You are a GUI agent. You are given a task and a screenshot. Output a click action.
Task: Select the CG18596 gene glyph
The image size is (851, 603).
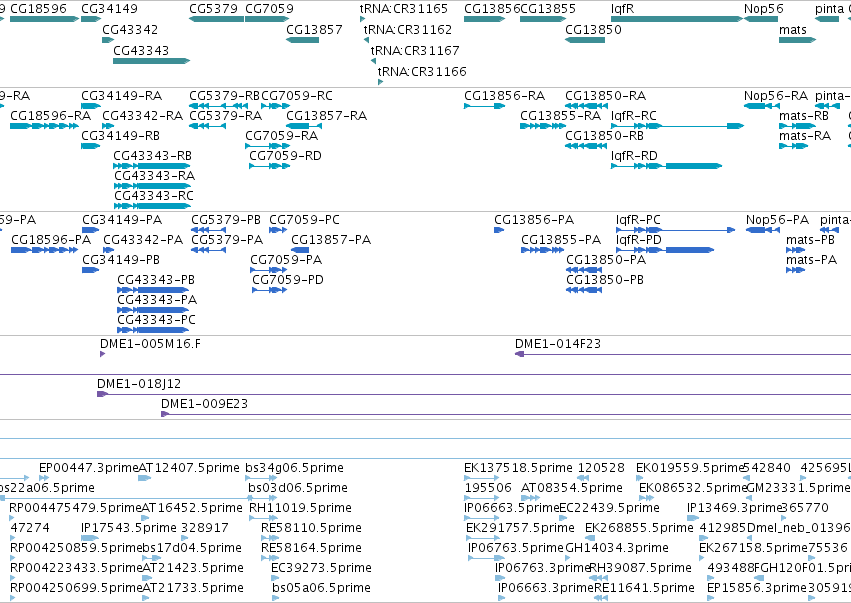tap(45, 19)
